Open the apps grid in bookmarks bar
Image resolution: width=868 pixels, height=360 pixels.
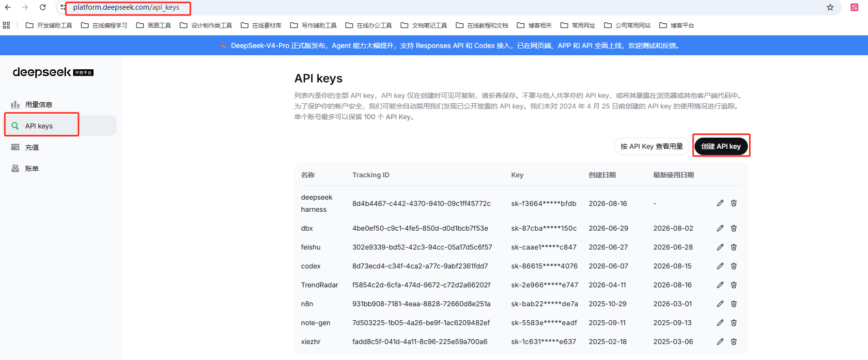(x=6, y=25)
